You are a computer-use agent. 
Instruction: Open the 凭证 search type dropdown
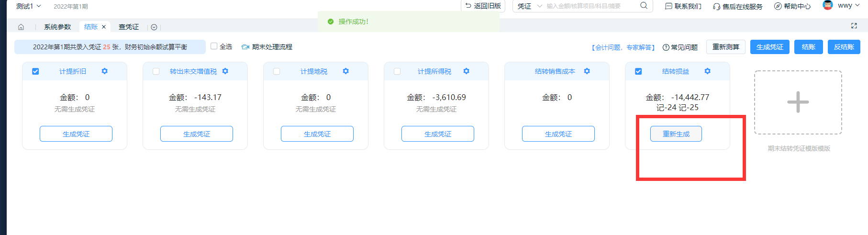530,6
